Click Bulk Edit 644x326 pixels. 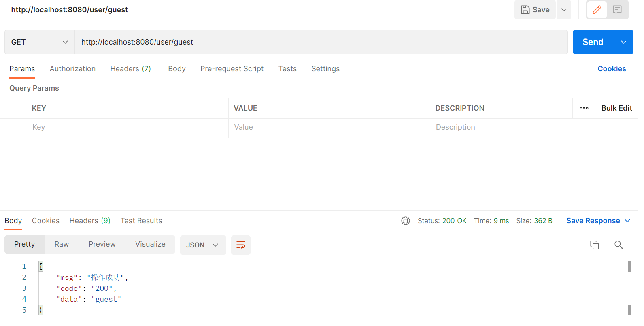616,108
